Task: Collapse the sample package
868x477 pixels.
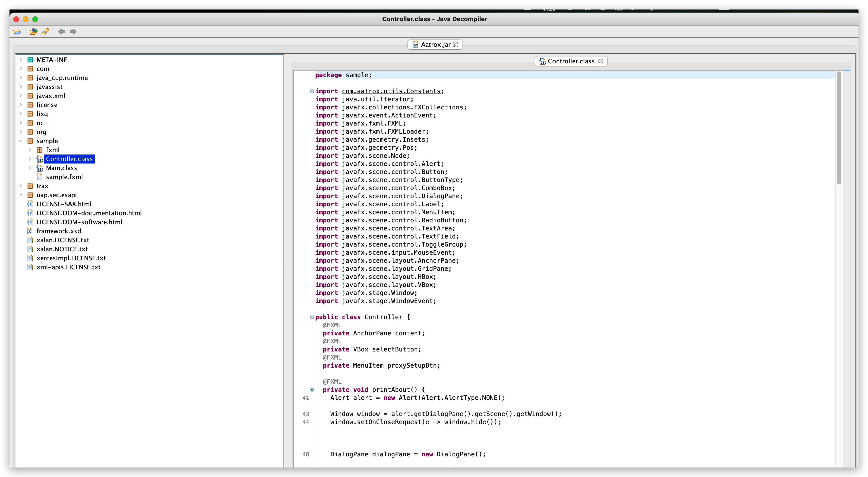Action: click(21, 141)
